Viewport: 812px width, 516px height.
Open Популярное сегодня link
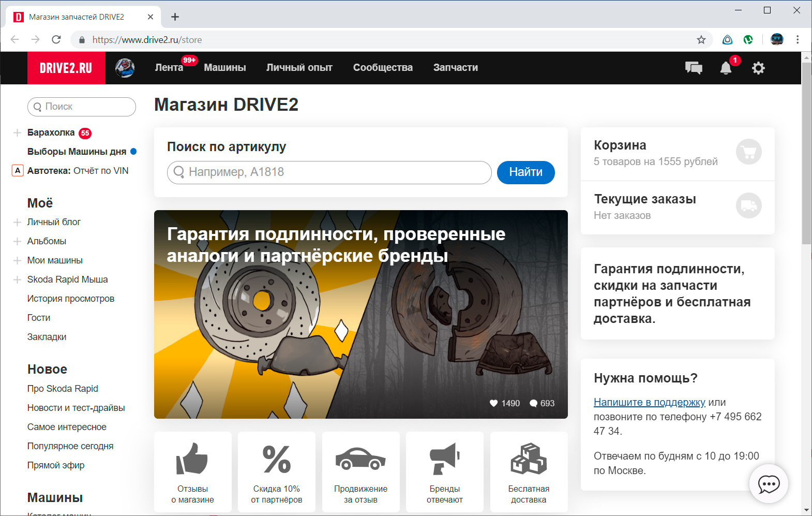[x=70, y=446]
